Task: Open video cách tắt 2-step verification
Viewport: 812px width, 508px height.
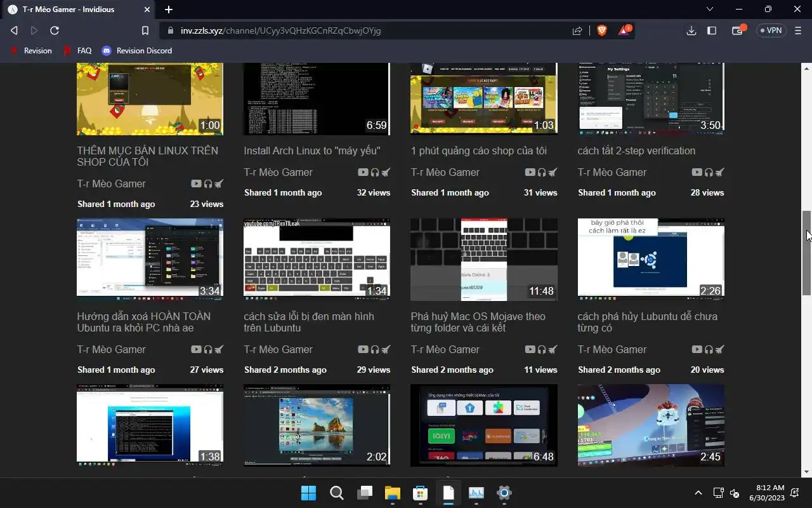Action: (636, 150)
